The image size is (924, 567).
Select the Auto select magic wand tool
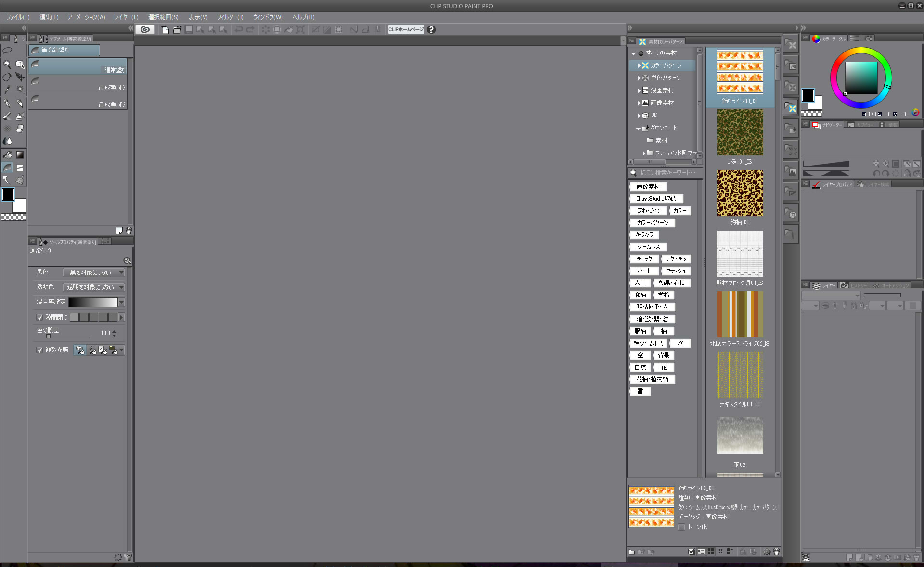[20, 90]
